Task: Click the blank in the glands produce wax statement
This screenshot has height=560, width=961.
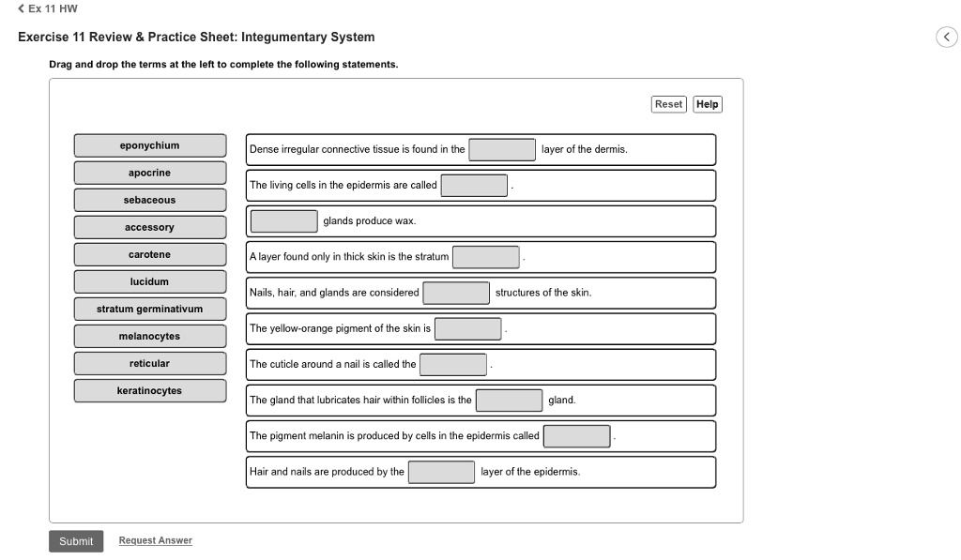Action: [285, 220]
